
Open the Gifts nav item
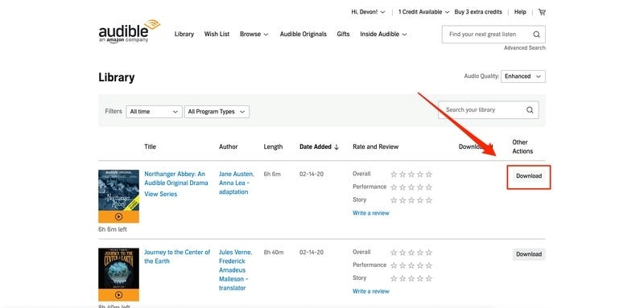(x=343, y=35)
